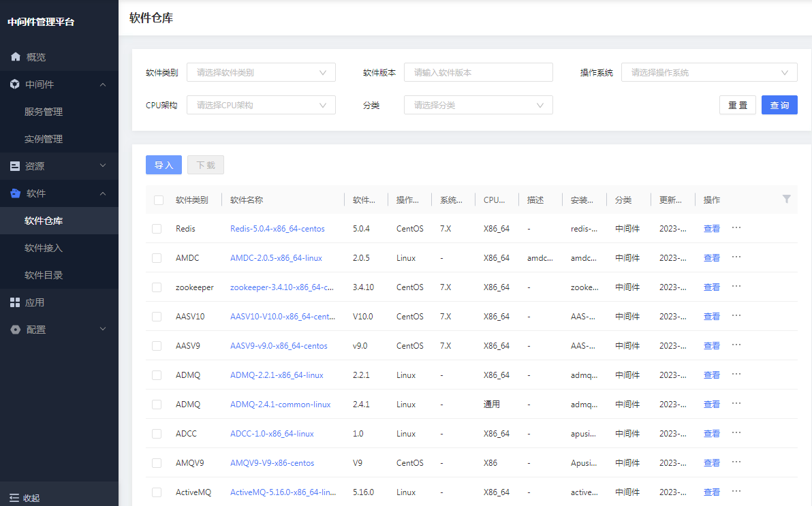Click the 查询 search button

(779, 105)
